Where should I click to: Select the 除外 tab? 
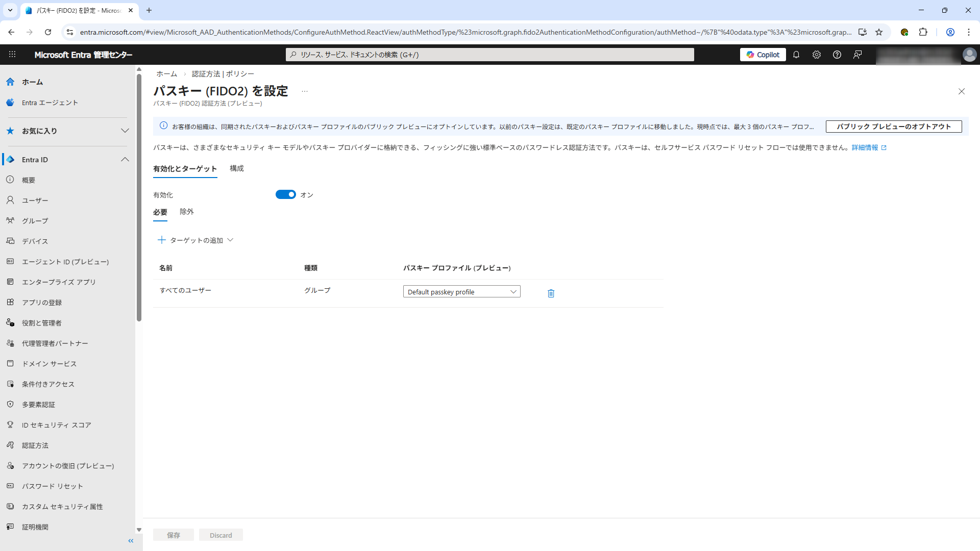pos(186,212)
